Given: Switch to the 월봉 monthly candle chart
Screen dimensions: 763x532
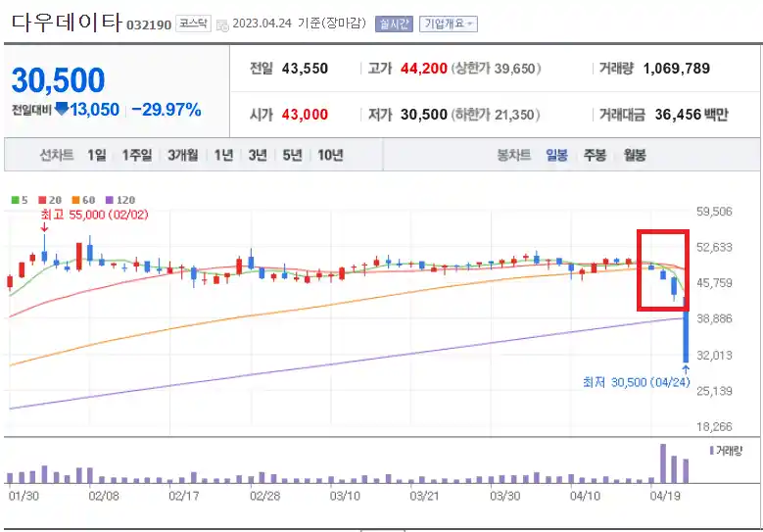Looking at the screenshot, I should [x=635, y=155].
